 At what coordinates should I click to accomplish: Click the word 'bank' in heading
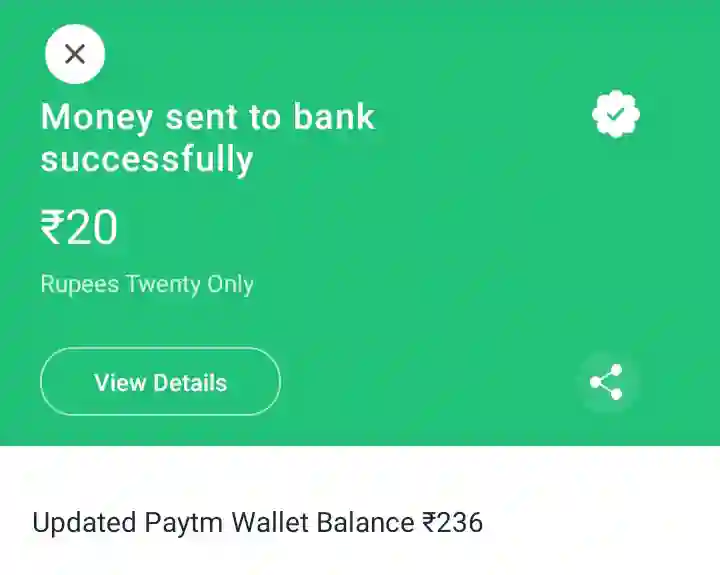click(334, 117)
